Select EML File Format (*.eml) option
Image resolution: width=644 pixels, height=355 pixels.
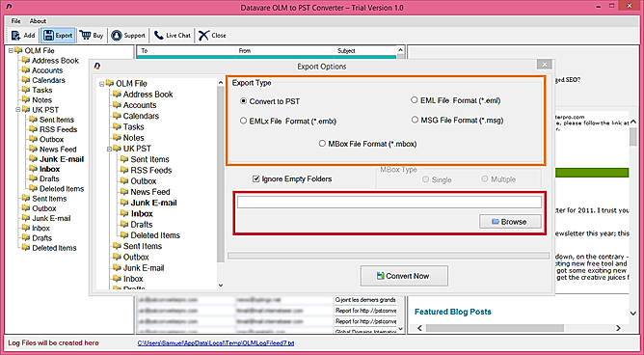pos(415,100)
